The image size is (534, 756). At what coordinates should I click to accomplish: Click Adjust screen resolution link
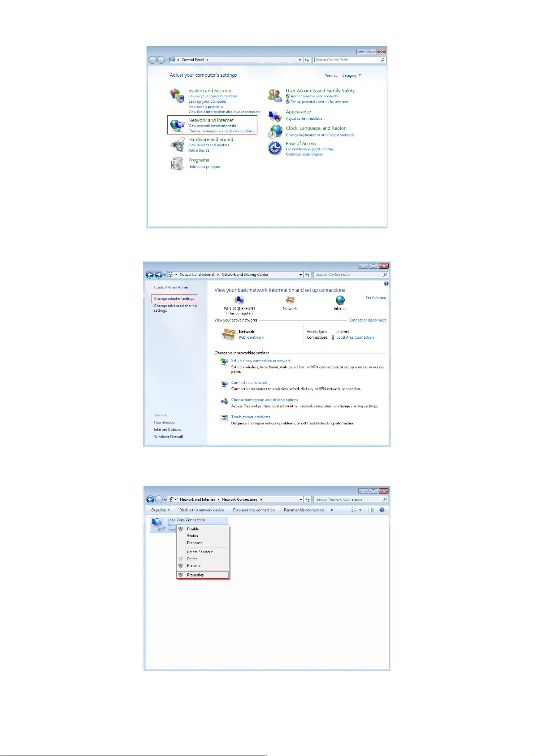[305, 119]
